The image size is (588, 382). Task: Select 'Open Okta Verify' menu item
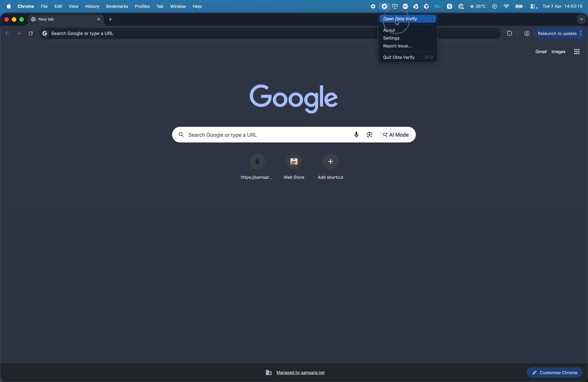click(408, 19)
